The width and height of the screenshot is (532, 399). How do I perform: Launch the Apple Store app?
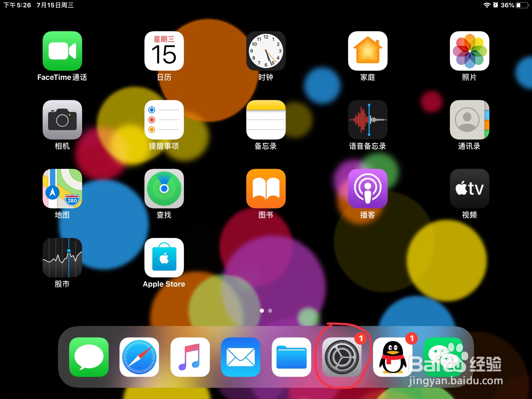[164, 258]
